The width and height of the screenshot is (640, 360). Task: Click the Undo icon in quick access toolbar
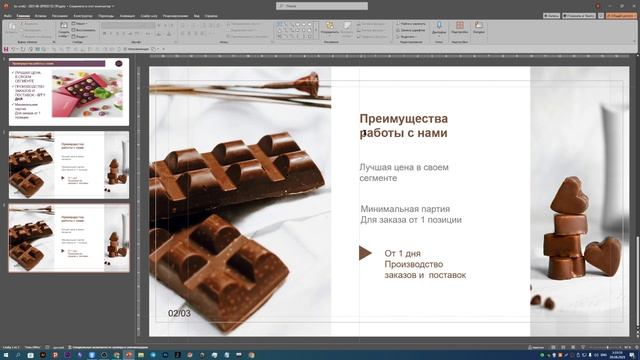13,49
